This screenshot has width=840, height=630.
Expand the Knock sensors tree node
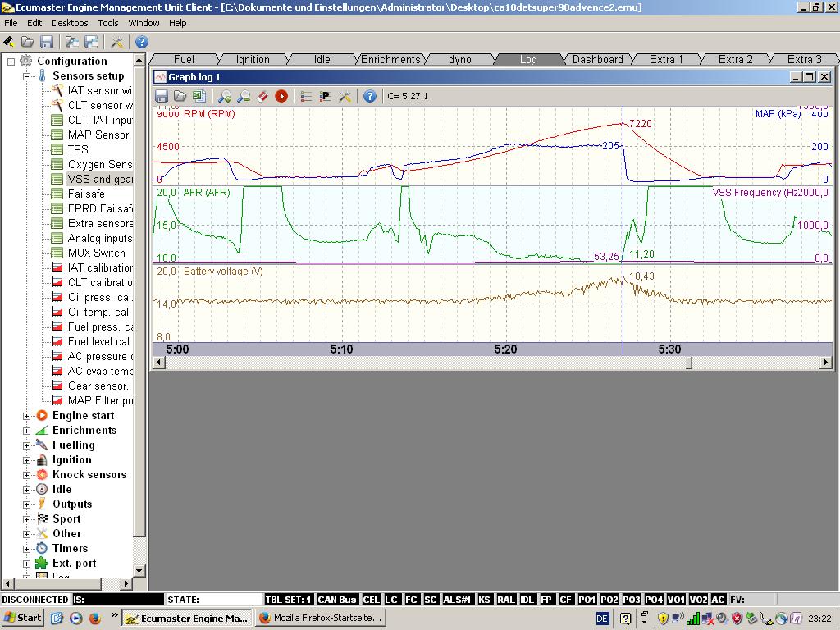(x=26, y=475)
